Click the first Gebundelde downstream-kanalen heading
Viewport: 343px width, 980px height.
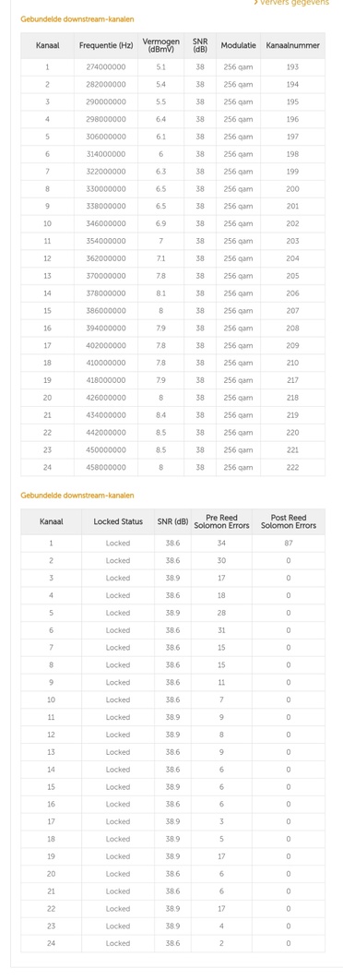pyautogui.click(x=77, y=19)
